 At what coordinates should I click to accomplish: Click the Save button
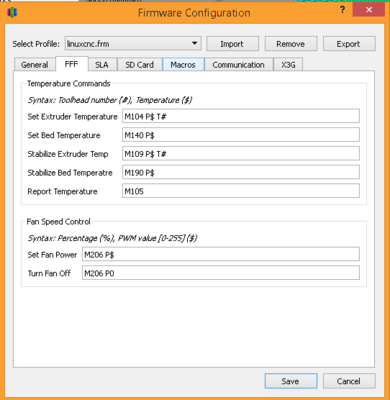click(x=291, y=381)
